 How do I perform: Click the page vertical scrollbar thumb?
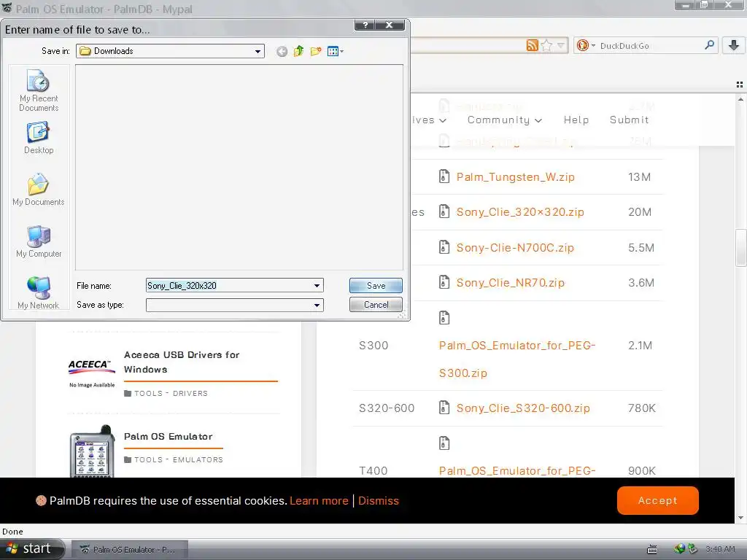[740, 248]
